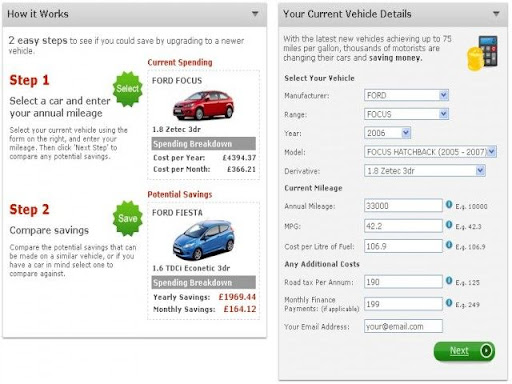The width and height of the screenshot is (512, 384).
Task: Open the Derivative dropdown 1.8 Zetec 3dr
Action: [x=425, y=171]
